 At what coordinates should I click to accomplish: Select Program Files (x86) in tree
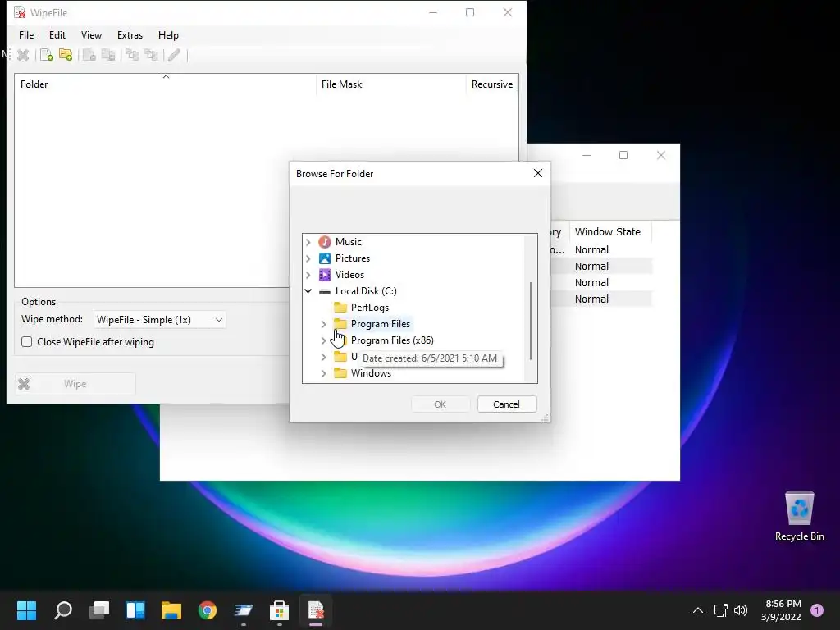click(392, 340)
